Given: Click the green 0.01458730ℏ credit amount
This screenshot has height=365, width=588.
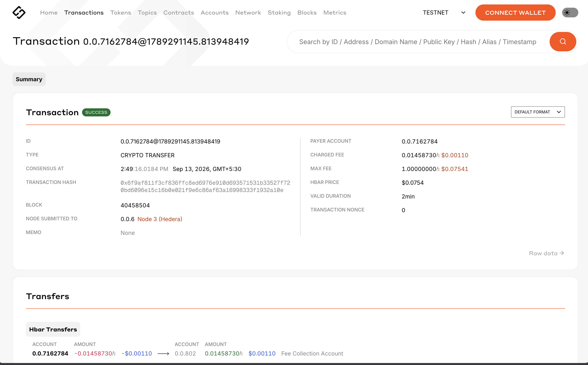Looking at the screenshot, I should click(224, 353).
